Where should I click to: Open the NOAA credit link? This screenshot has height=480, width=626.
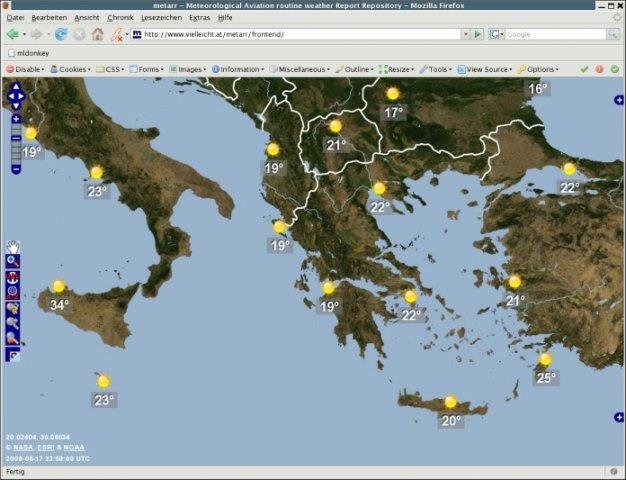tap(74, 447)
